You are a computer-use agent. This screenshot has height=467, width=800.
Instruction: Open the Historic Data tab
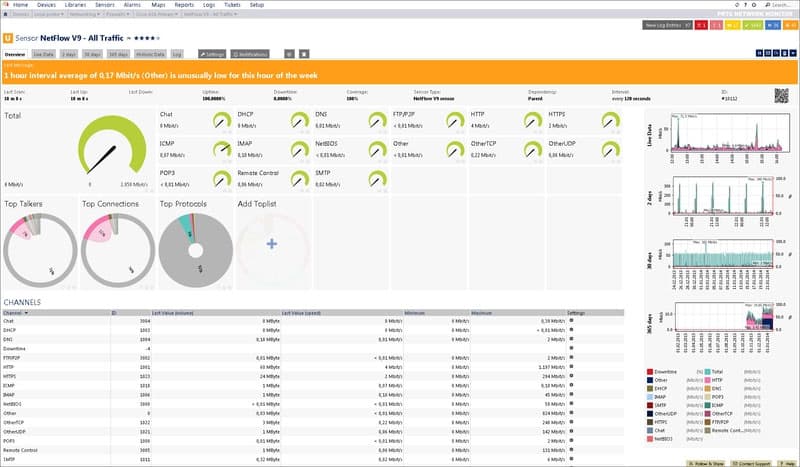[151, 54]
